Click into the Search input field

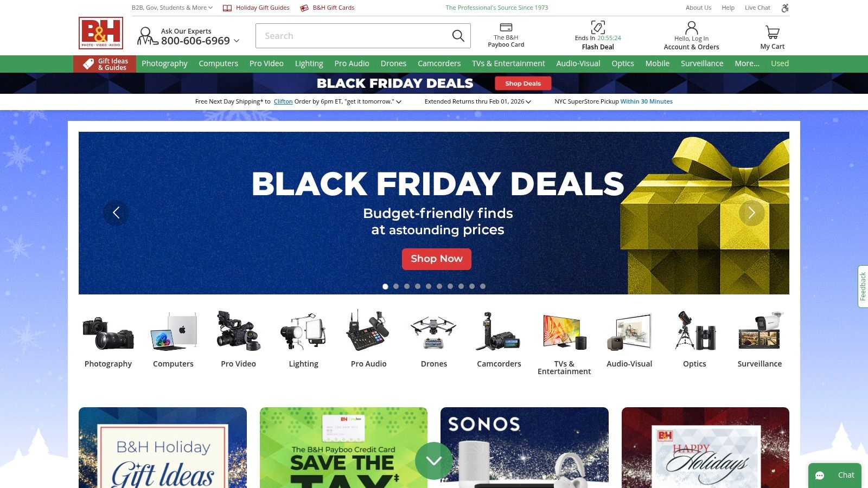tap(353, 36)
